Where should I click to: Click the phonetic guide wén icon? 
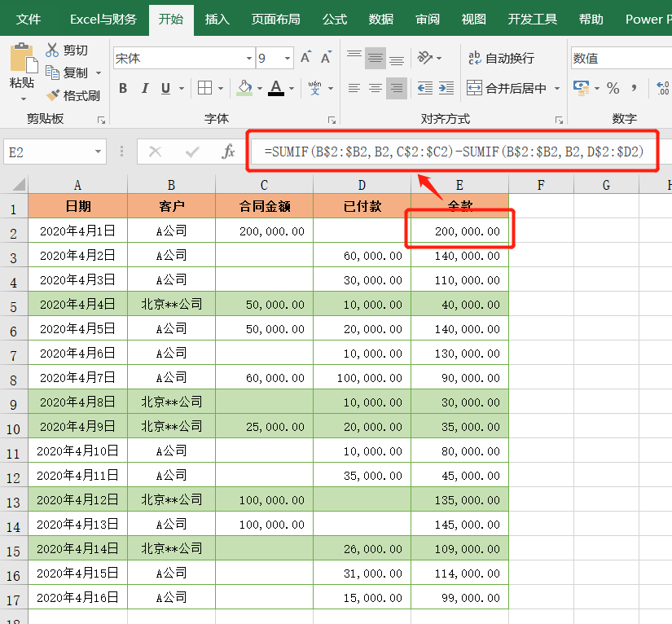315,88
